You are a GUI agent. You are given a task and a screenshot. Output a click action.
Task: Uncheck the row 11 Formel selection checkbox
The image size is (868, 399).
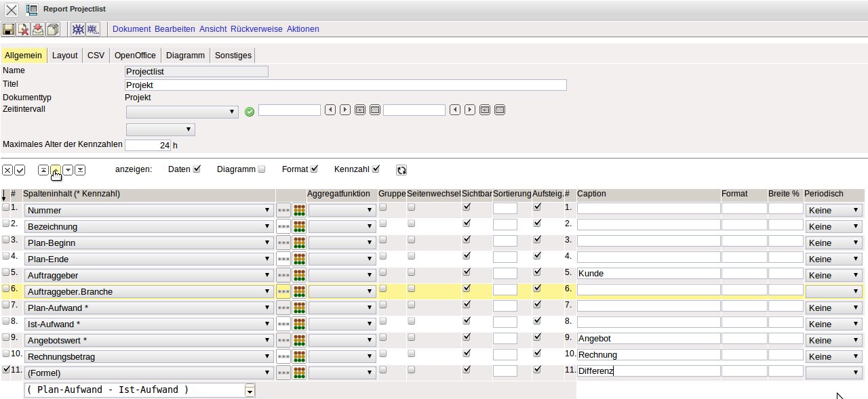click(6, 370)
